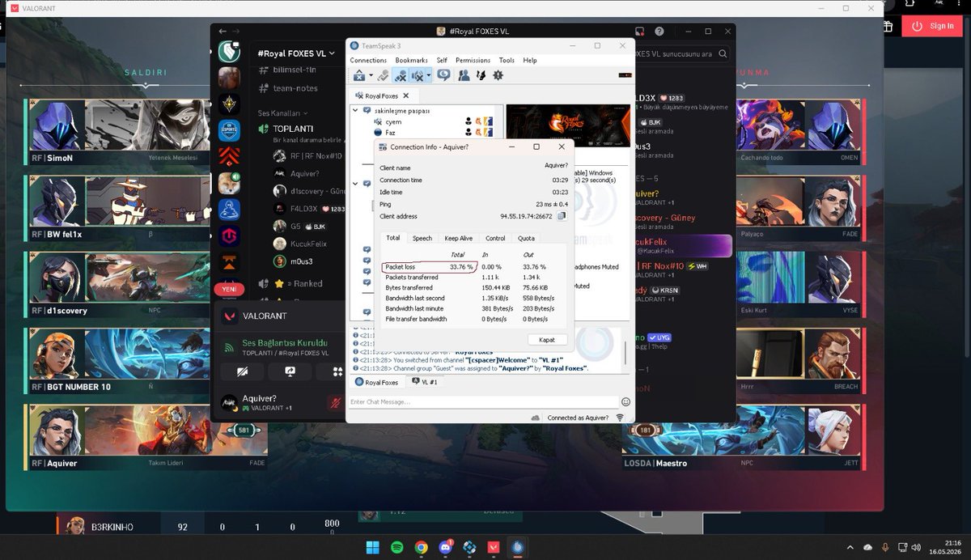Toggle TeamSpeak microphone mute icon
The width and height of the screenshot is (971, 560).
[x=400, y=75]
